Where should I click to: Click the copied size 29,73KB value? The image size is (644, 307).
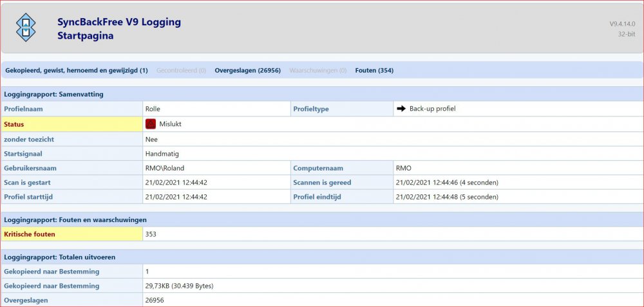coord(180,286)
